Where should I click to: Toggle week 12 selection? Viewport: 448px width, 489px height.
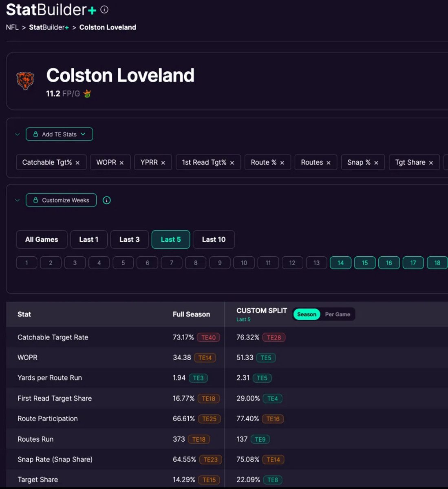(x=292, y=263)
